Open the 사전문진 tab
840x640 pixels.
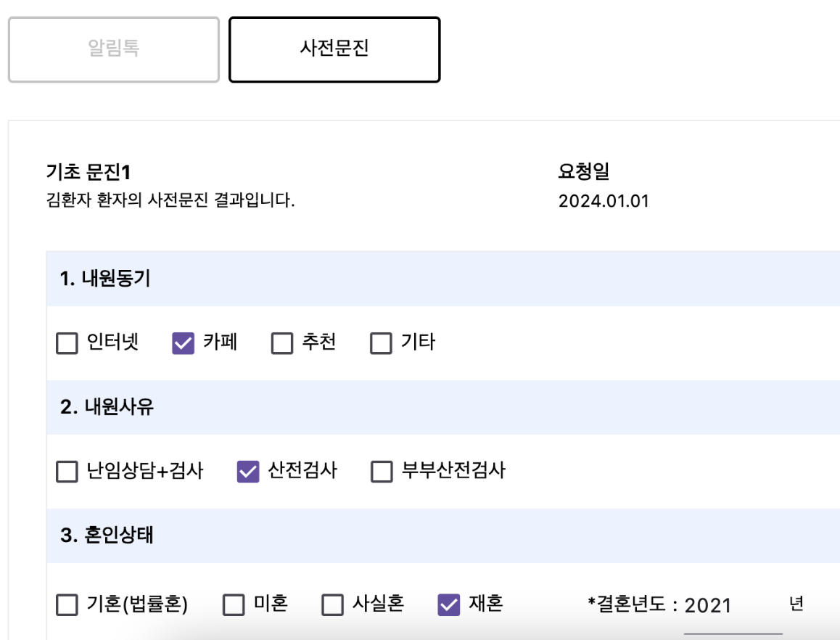click(334, 49)
